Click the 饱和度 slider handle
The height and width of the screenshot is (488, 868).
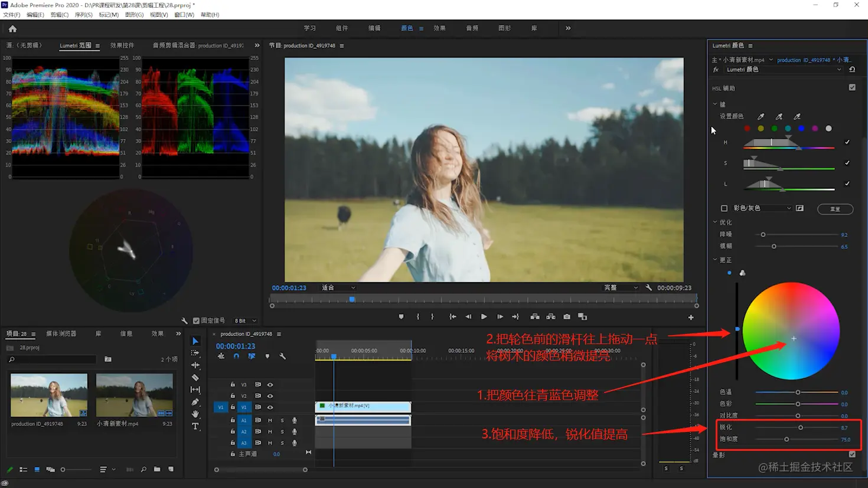point(787,439)
